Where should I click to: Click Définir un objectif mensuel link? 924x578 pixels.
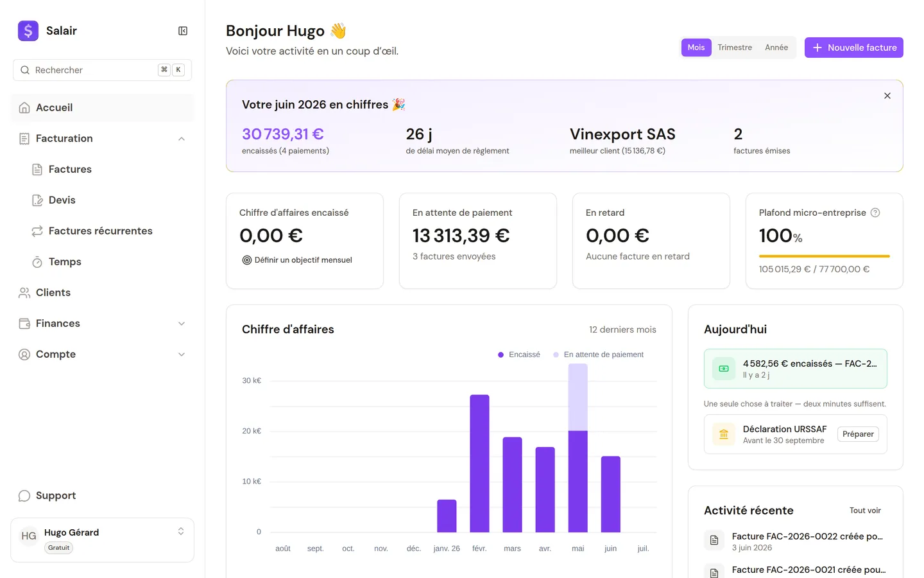pos(297,260)
